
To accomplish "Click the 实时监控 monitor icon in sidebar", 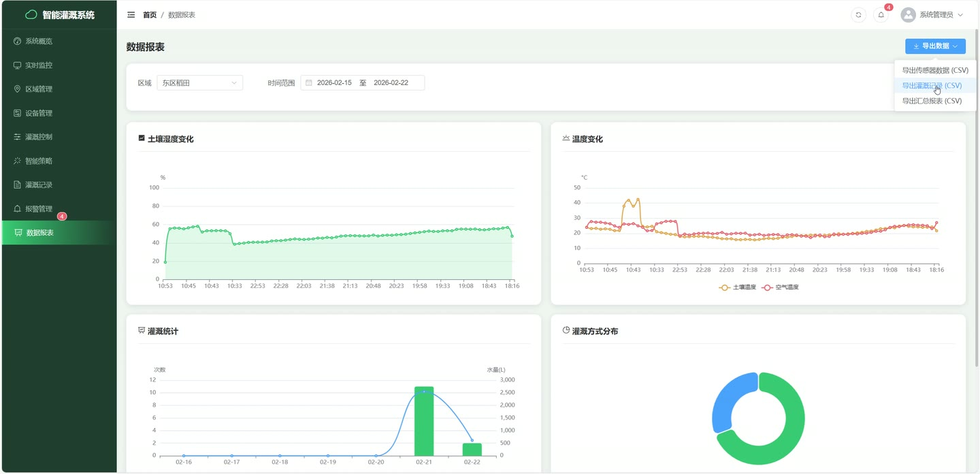I will 18,65.
